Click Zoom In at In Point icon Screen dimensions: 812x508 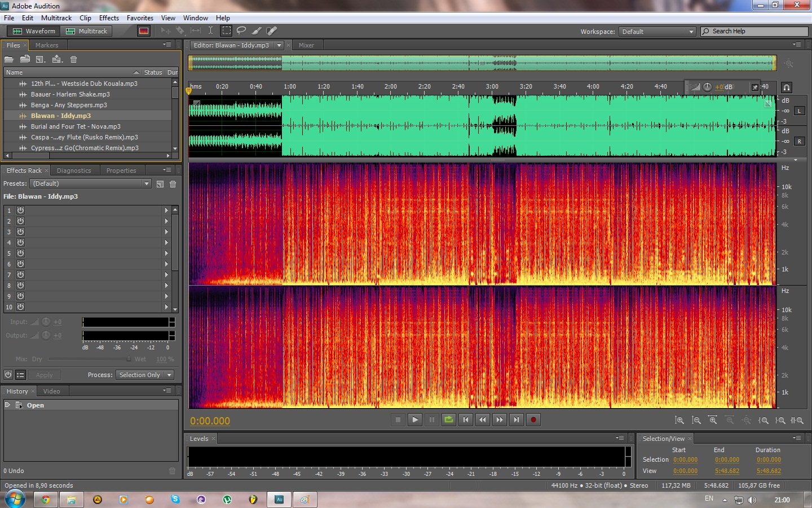click(764, 421)
